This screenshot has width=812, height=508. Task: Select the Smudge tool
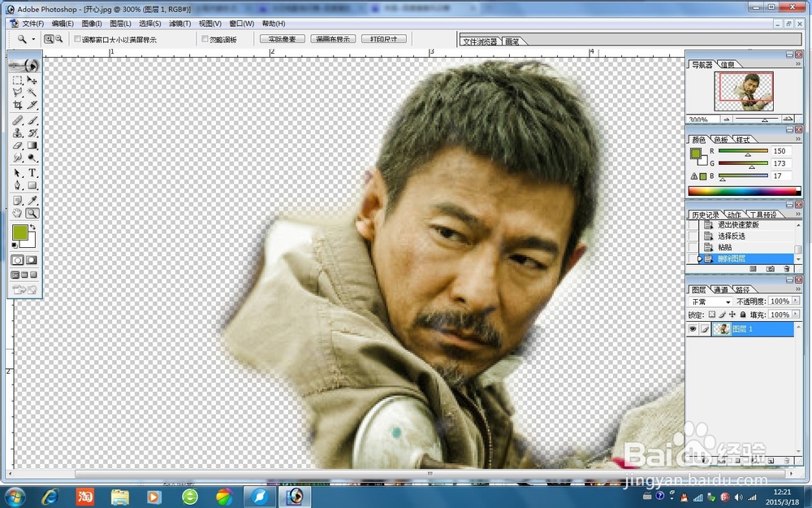coord(18,158)
